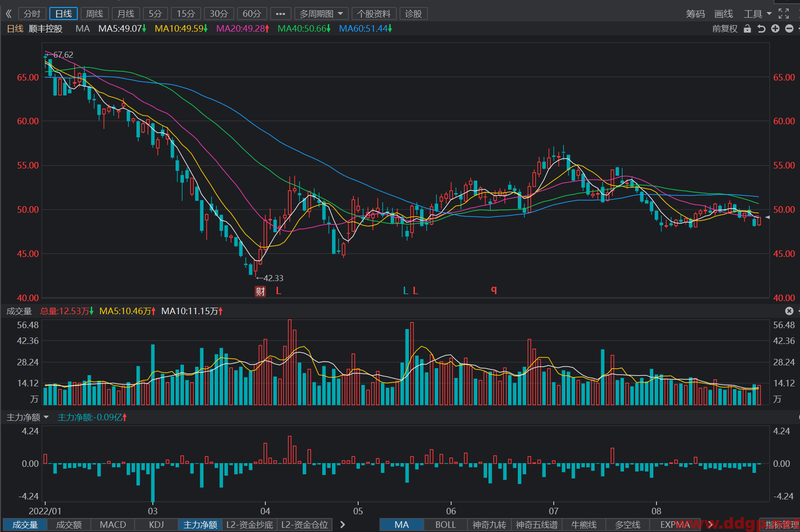Zoom out with the minus circle icon
Screen dimensions: 800x532
pos(789,28)
